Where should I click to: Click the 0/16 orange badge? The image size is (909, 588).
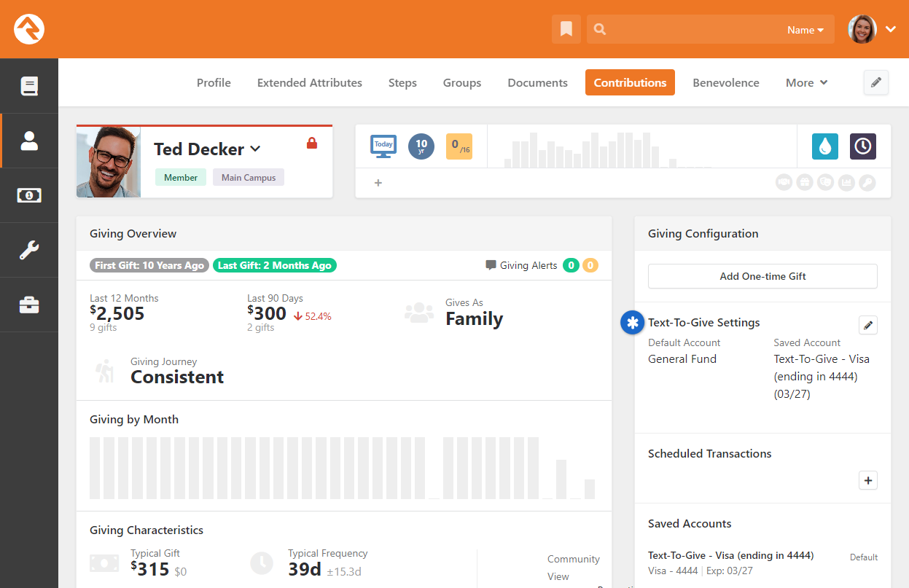click(x=459, y=146)
